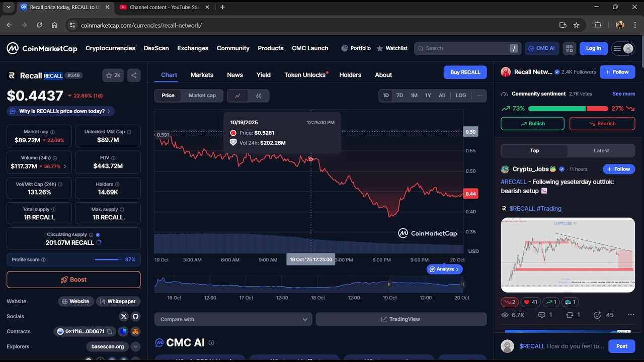
Task: Open the See more sentiment link
Action: [x=623, y=94]
